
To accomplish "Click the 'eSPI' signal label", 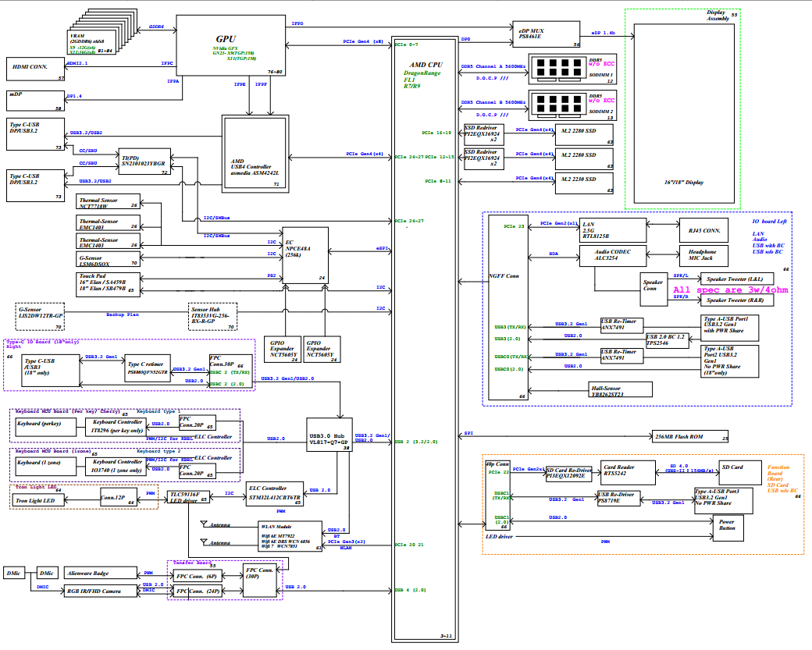I will (x=382, y=248).
